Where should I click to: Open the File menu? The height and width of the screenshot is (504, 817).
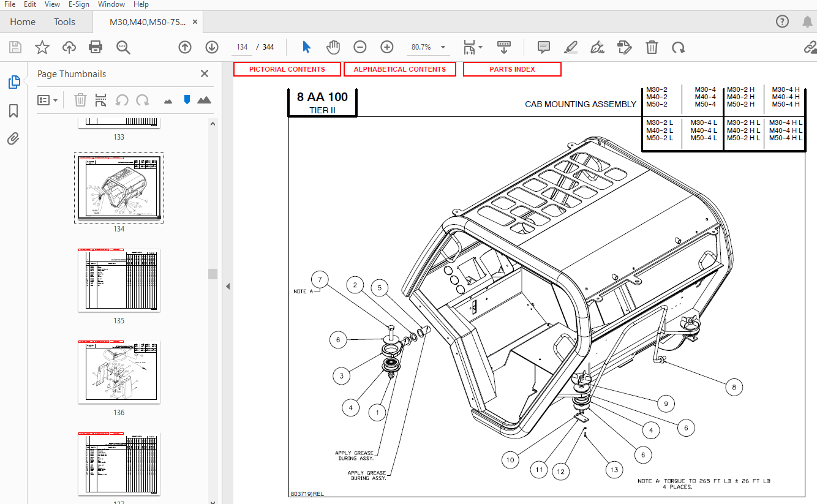pyautogui.click(x=10, y=4)
